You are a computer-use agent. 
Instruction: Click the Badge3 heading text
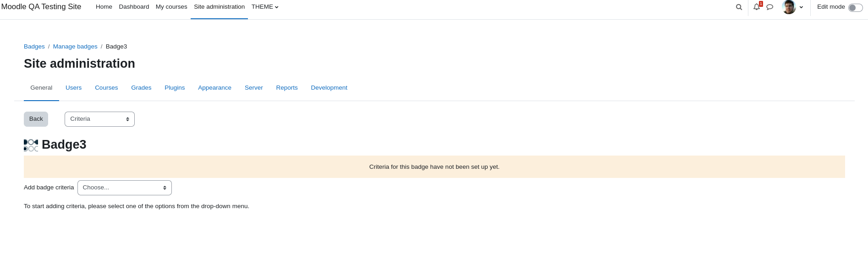click(x=64, y=145)
